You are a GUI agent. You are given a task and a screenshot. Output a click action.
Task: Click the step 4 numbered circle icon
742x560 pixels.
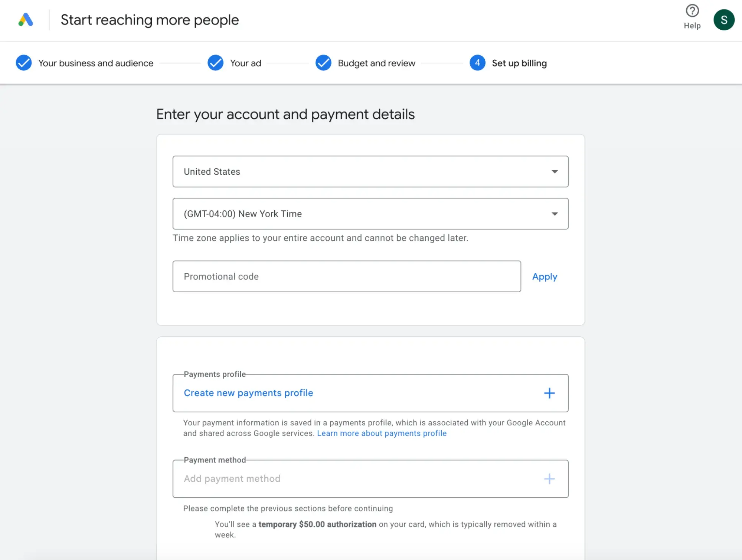[477, 63]
